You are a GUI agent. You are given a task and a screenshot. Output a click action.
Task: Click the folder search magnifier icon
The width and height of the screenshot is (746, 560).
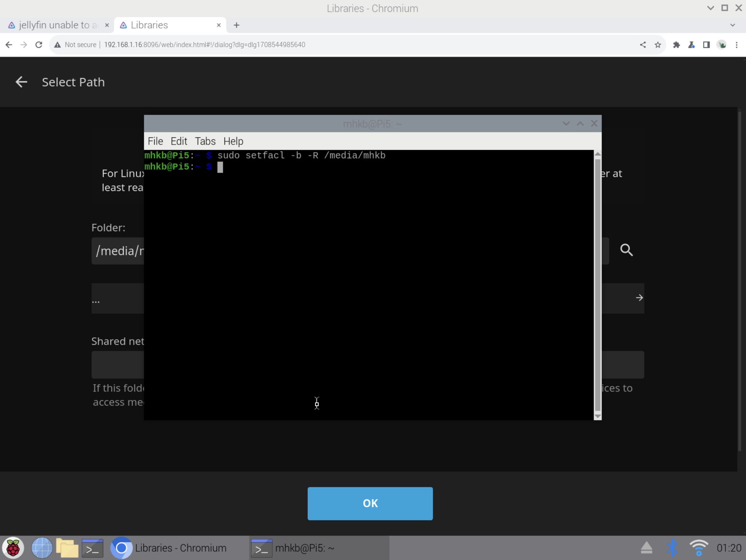pos(626,250)
